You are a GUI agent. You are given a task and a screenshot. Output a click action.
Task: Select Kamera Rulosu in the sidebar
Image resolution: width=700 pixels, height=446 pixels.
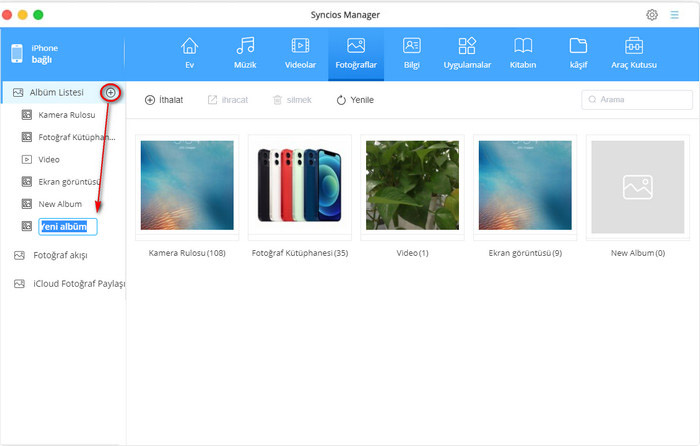coord(67,115)
